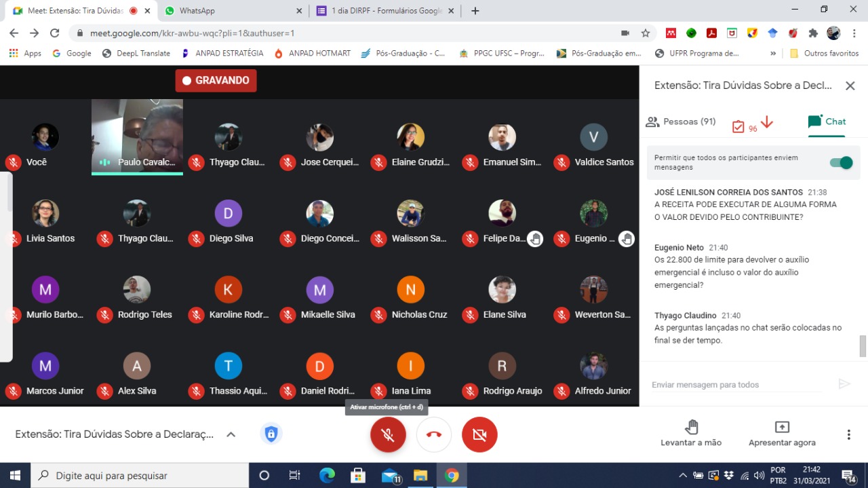Click Levantar a mão button
Screen dimensions: 868x488
click(691, 433)
